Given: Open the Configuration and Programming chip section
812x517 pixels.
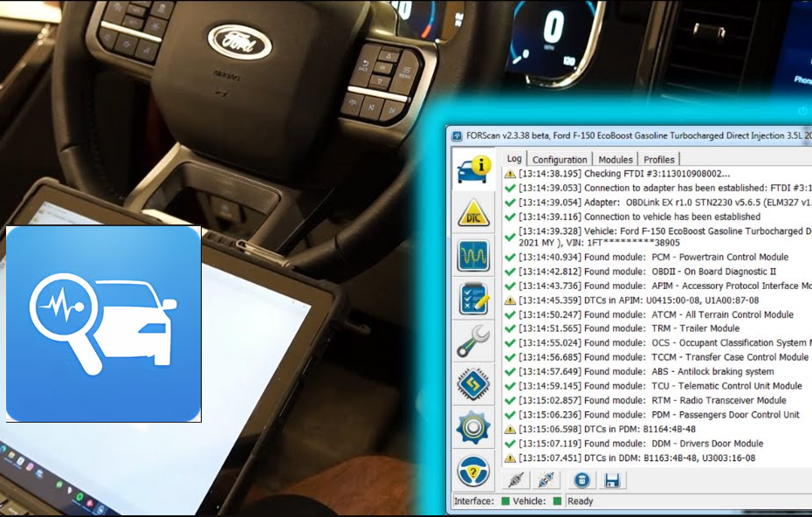Looking at the screenshot, I should tap(473, 384).
